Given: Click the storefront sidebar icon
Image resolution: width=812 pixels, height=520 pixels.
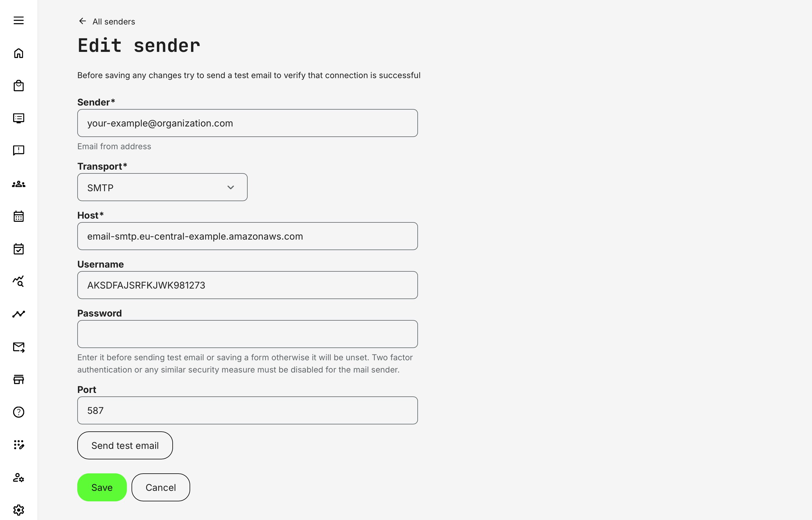Looking at the screenshot, I should pos(19,380).
